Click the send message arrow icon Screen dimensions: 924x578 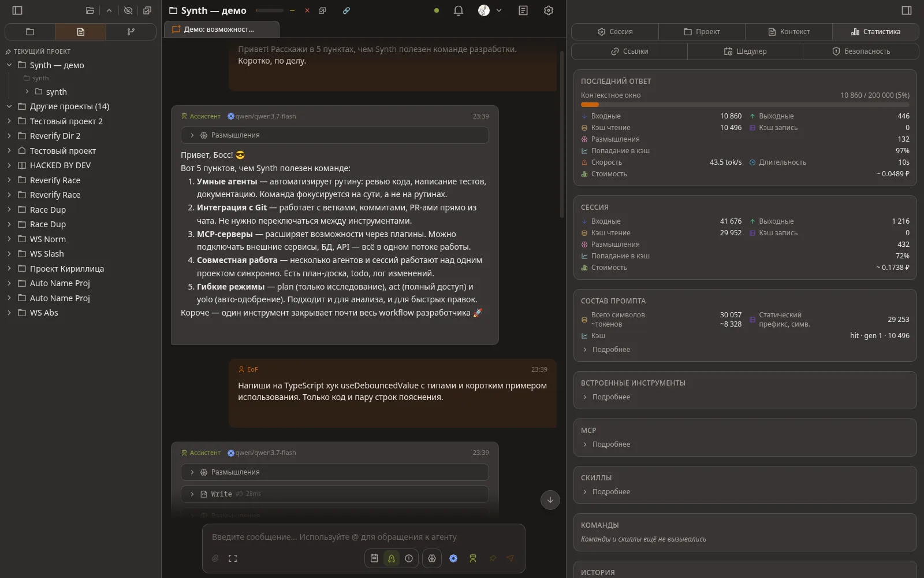[510, 558]
